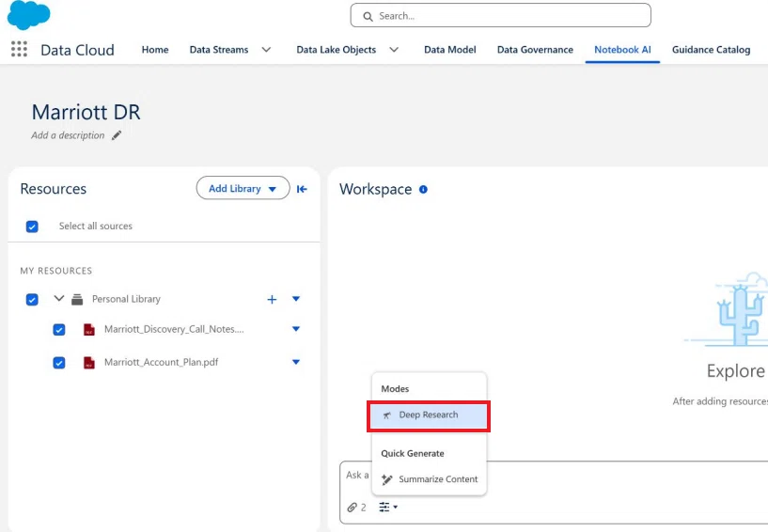Switch to the Data Model tab
This screenshot has height=532, width=768.
(x=449, y=50)
